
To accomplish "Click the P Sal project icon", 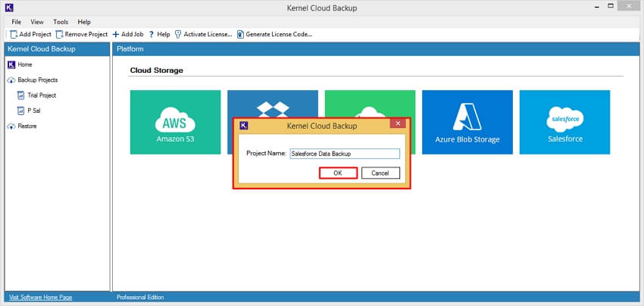I will pyautogui.click(x=21, y=111).
